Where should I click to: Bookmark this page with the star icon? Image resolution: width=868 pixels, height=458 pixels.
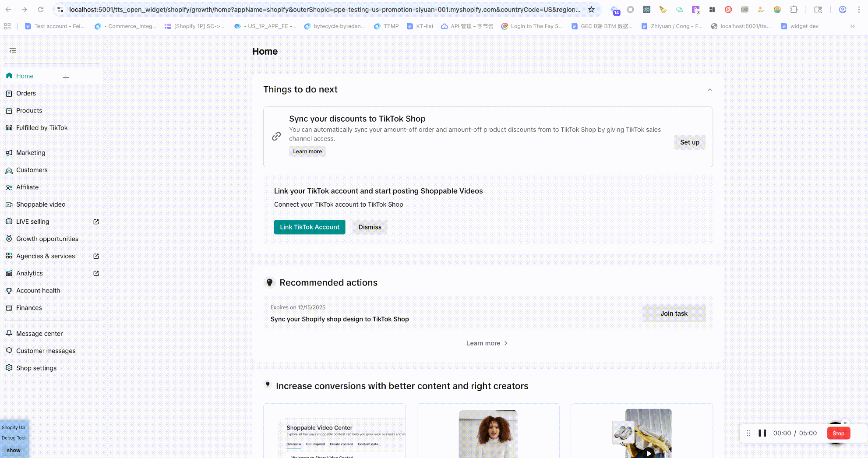pyautogui.click(x=591, y=10)
